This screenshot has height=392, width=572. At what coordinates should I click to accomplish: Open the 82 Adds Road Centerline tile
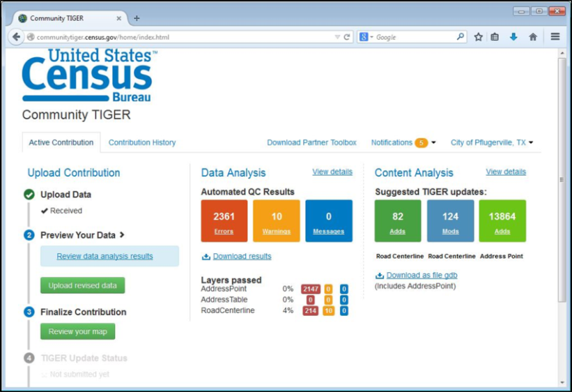pyautogui.click(x=398, y=221)
